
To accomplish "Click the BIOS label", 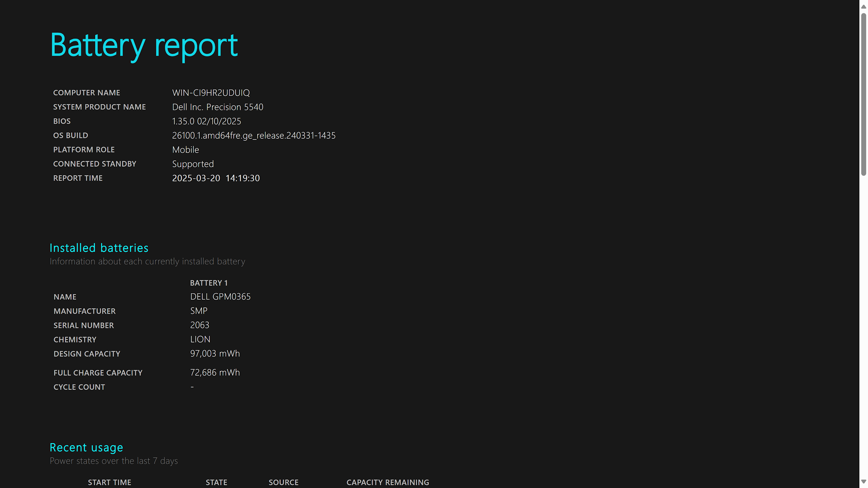I will [x=62, y=121].
